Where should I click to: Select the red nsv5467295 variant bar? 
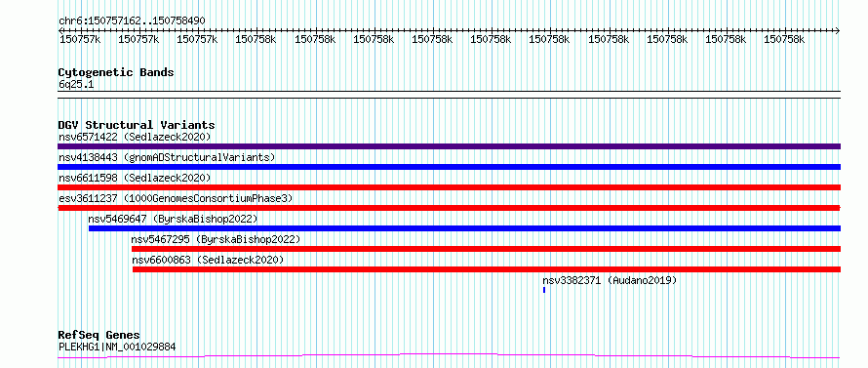pos(486,249)
